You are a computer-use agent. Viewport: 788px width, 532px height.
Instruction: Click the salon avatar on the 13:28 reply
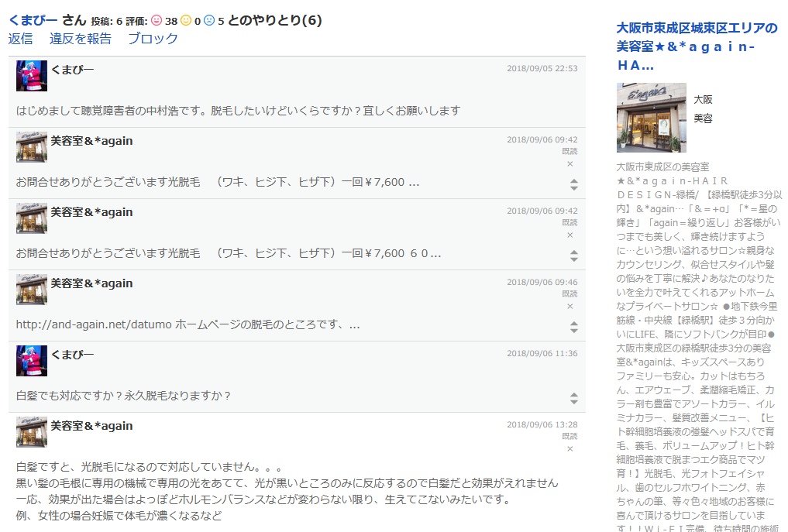click(32, 432)
